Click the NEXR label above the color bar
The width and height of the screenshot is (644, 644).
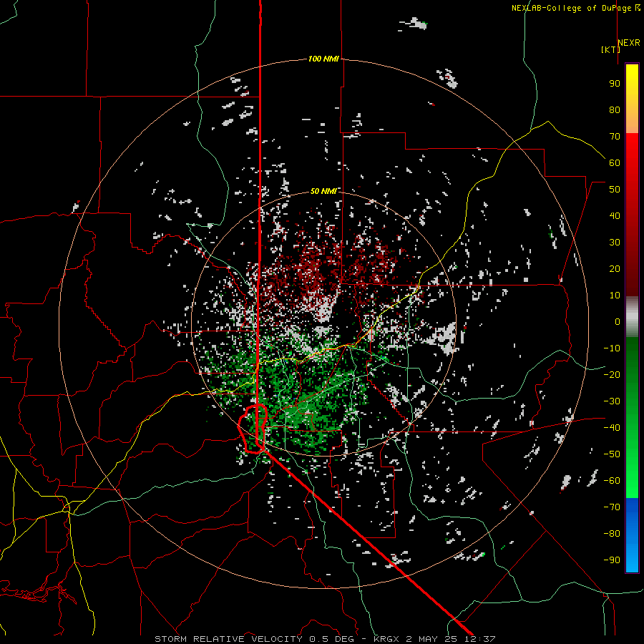629,43
